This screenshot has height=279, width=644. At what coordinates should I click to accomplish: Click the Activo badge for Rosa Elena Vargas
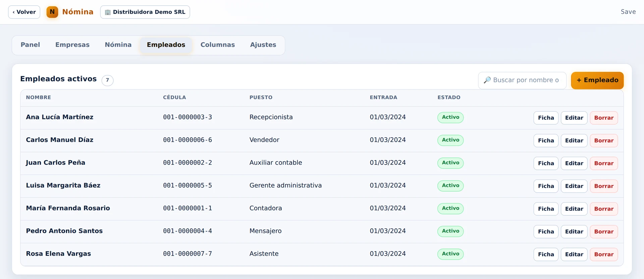450,254
